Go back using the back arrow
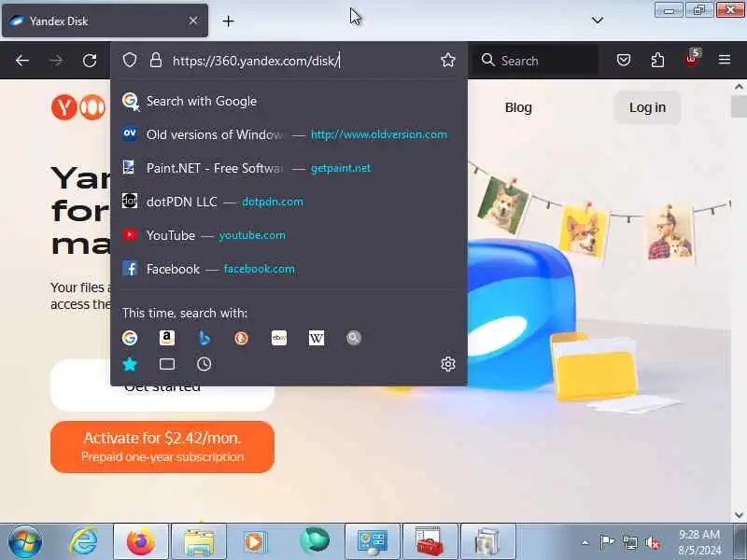This screenshot has width=747, height=560. 22,61
